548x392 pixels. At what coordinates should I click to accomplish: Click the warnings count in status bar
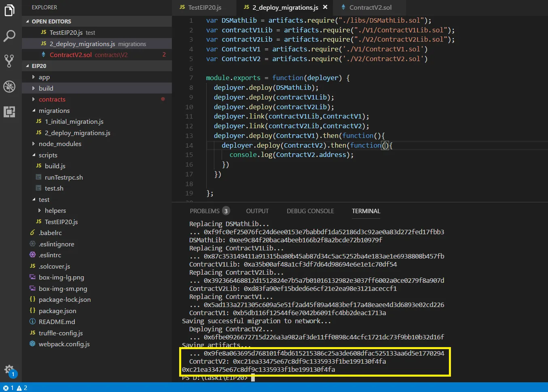22,388
